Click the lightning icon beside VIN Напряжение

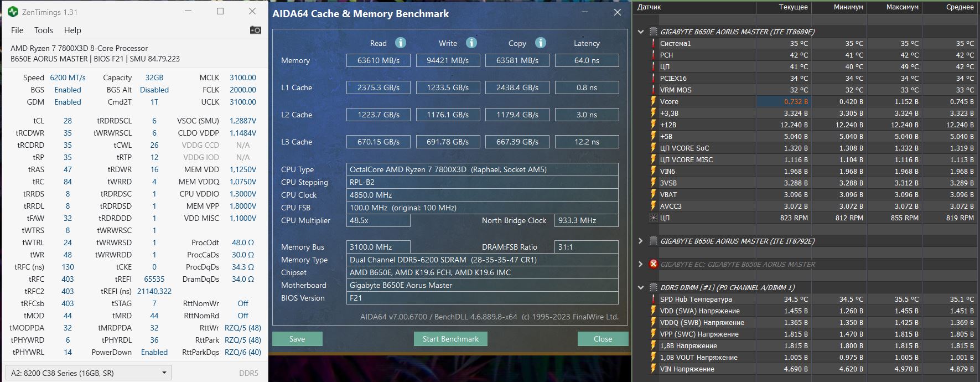653,369
